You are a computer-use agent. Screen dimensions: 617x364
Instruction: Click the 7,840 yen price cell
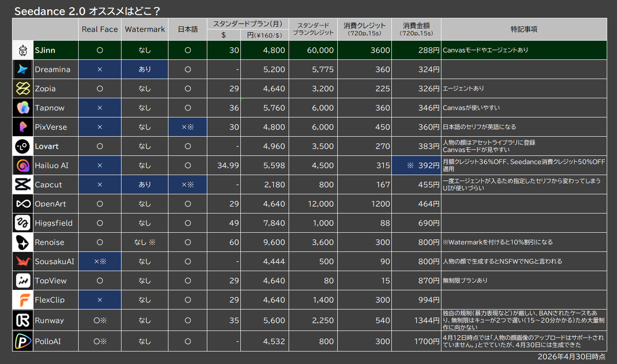tap(264, 223)
